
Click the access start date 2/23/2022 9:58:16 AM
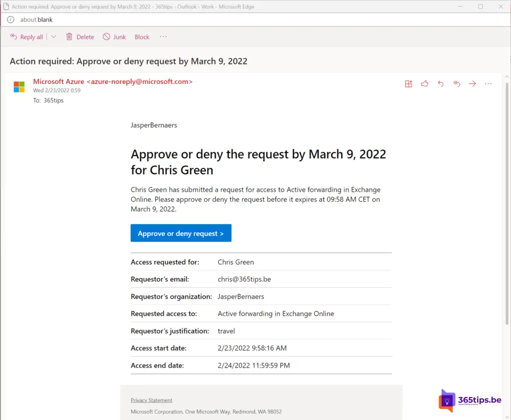click(x=252, y=348)
